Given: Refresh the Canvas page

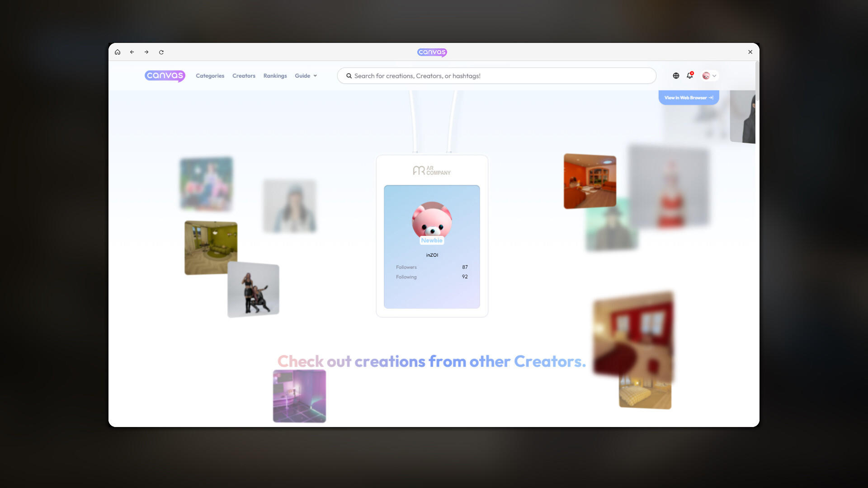Looking at the screenshot, I should tap(161, 52).
